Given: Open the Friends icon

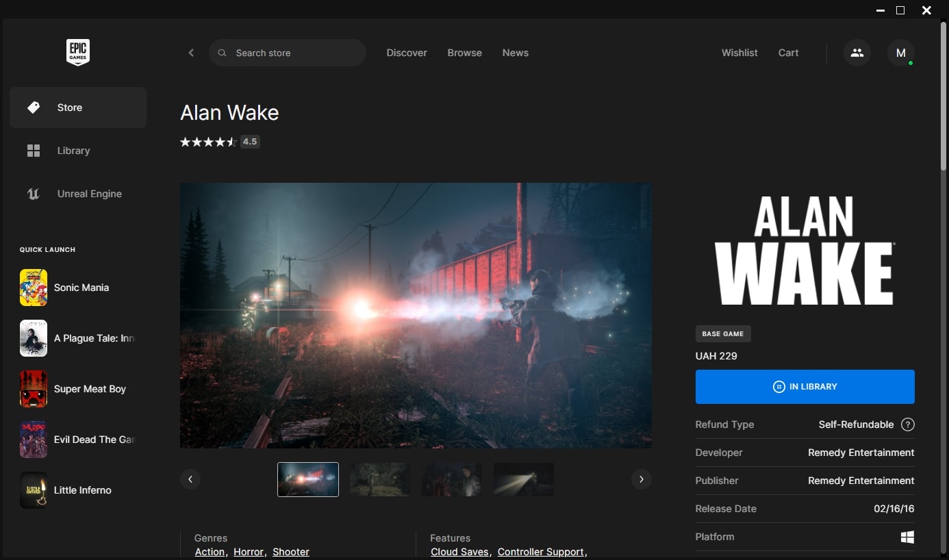Looking at the screenshot, I should pos(857,53).
